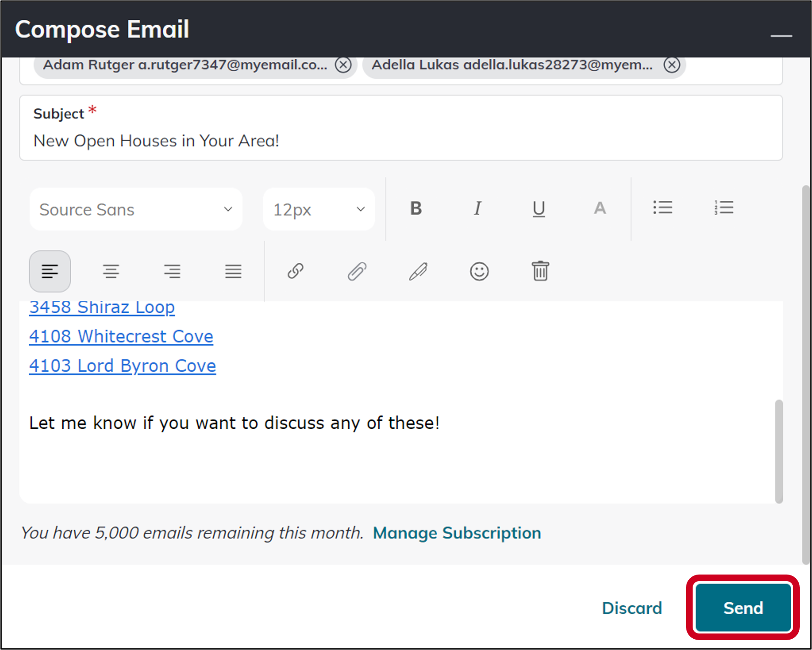Underline the selected text
Image resolution: width=812 pixels, height=650 pixels.
[x=538, y=208]
